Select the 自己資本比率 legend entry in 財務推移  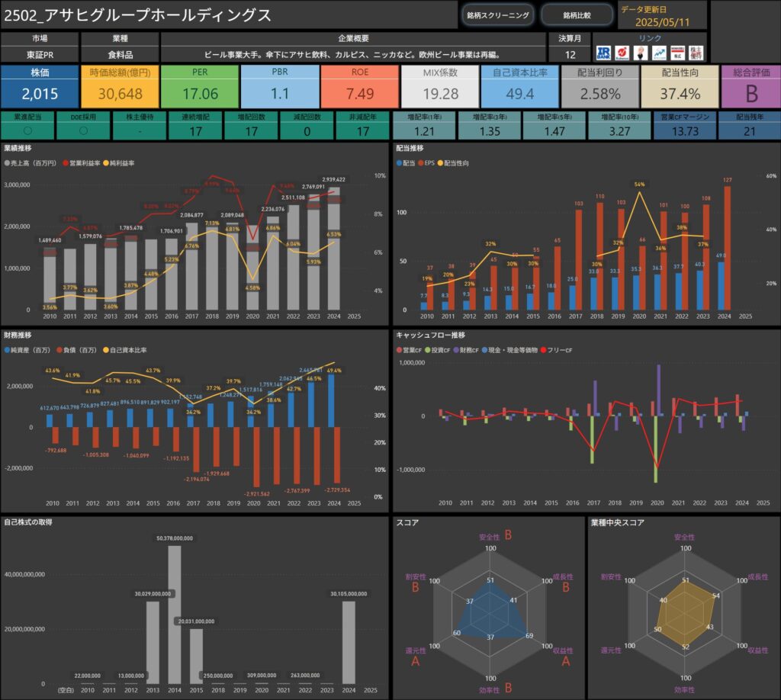point(124,350)
